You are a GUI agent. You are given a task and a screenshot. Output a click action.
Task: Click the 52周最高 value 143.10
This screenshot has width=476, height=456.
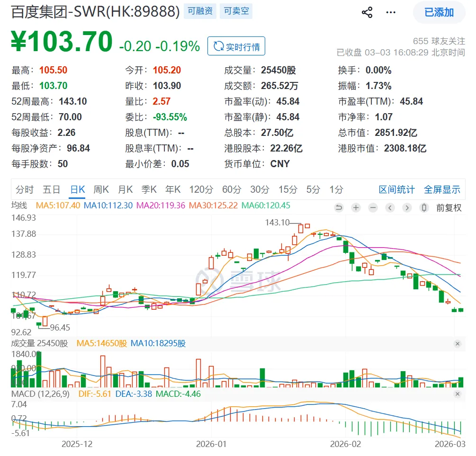(x=73, y=101)
